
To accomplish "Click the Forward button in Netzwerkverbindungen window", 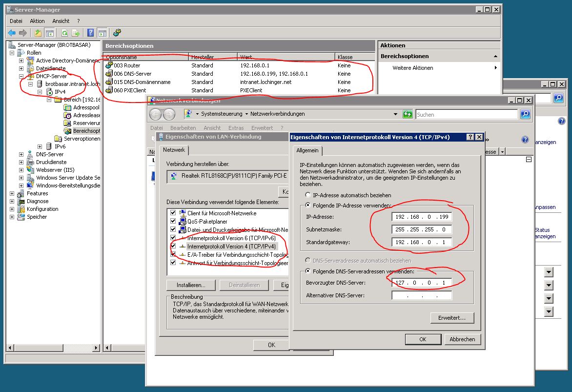I will click(169, 114).
